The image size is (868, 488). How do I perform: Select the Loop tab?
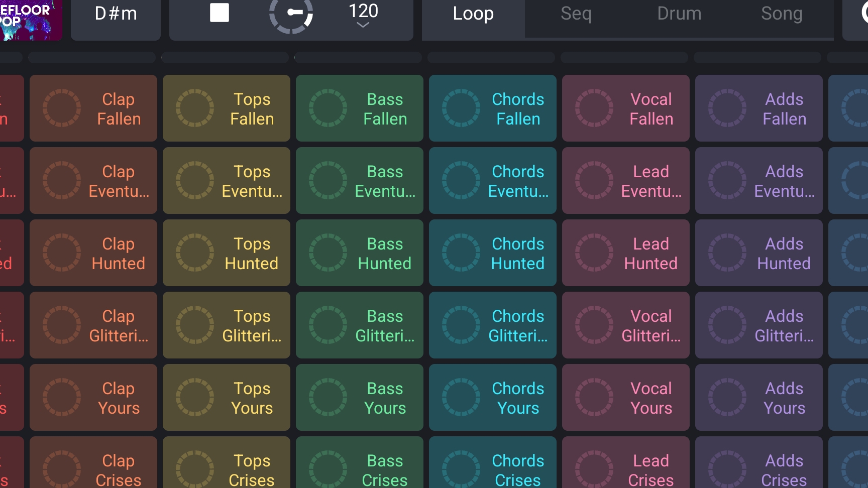coord(473,14)
